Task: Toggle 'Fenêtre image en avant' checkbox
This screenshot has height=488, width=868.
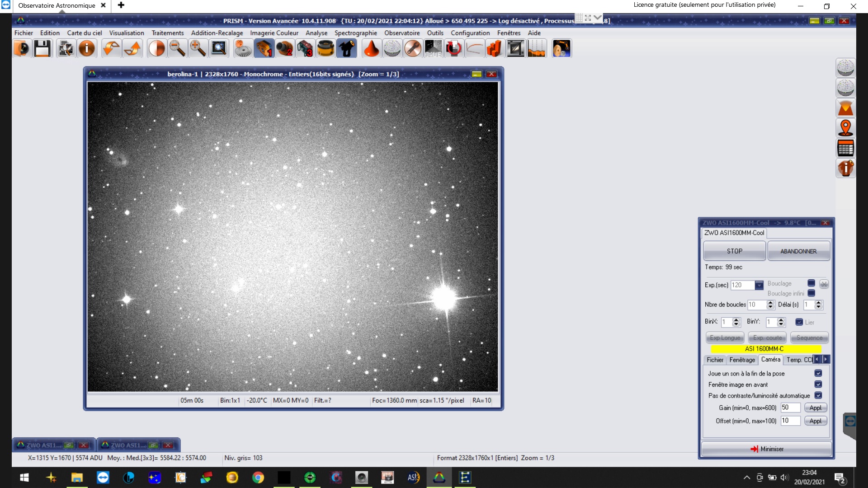Action: 818,385
